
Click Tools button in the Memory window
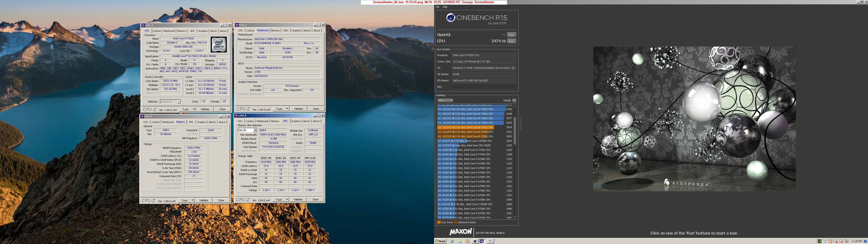click(x=184, y=200)
